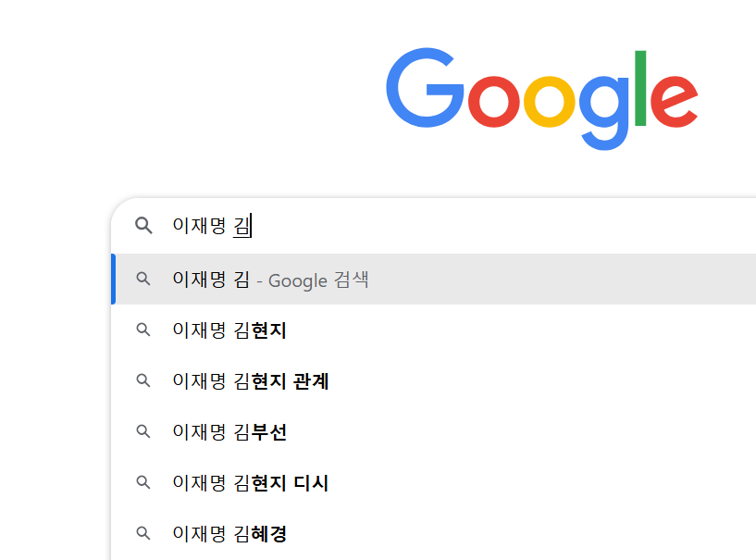Click the search icon beside '이재명 김 - Google 검색'
This screenshot has width=756, height=560.
[143, 279]
